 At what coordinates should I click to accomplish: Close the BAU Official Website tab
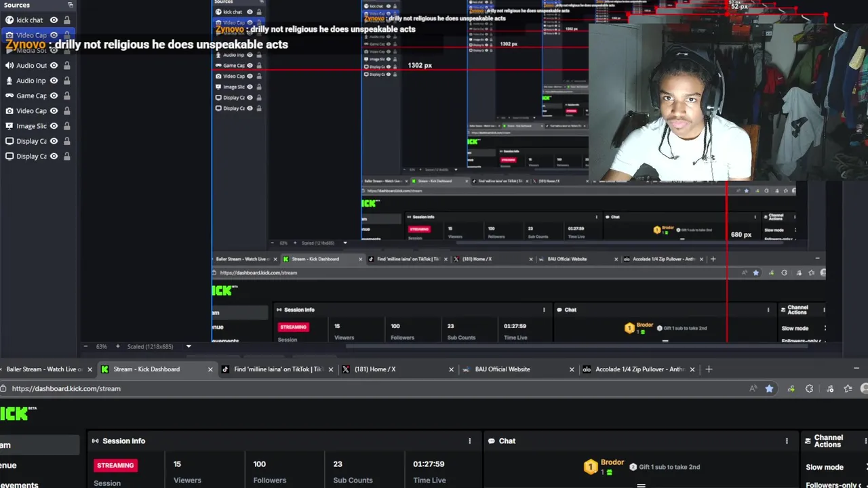(x=572, y=369)
